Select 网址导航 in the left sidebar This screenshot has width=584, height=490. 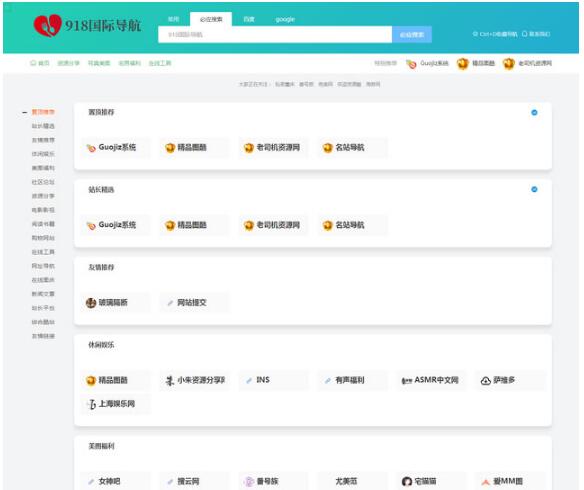tap(43, 266)
